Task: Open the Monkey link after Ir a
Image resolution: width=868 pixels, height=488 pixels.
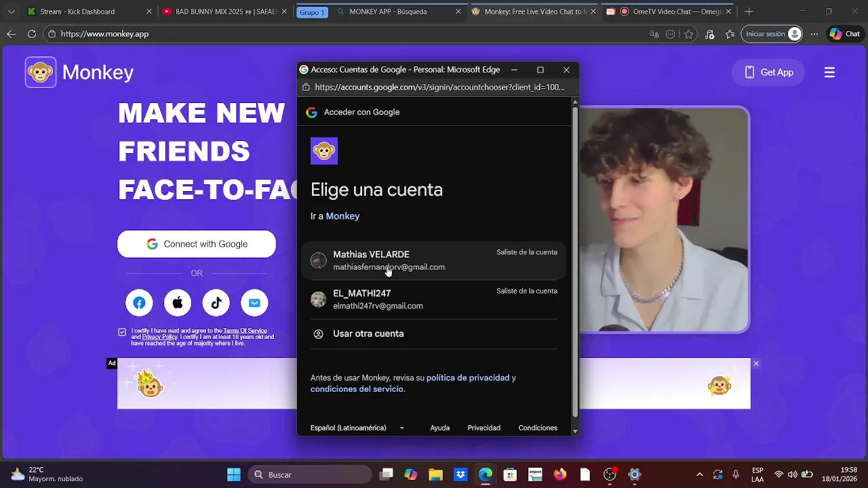Action: tap(342, 216)
